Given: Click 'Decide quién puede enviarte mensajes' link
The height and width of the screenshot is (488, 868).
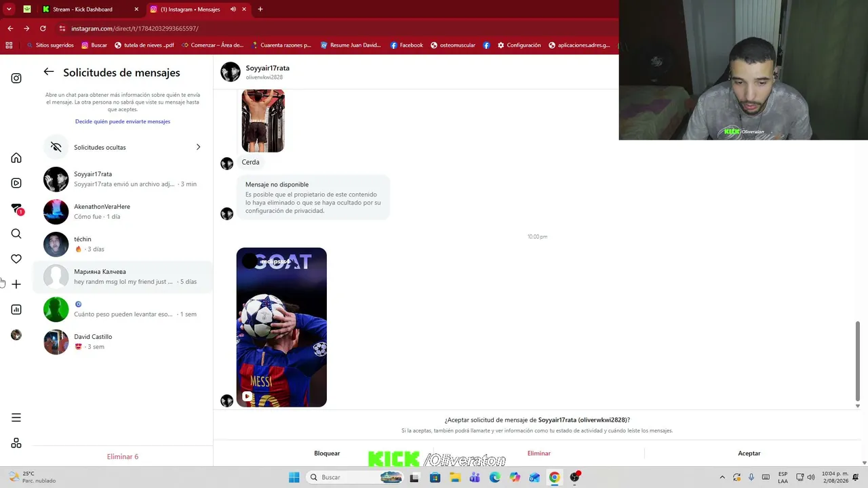Looking at the screenshot, I should pyautogui.click(x=123, y=121).
